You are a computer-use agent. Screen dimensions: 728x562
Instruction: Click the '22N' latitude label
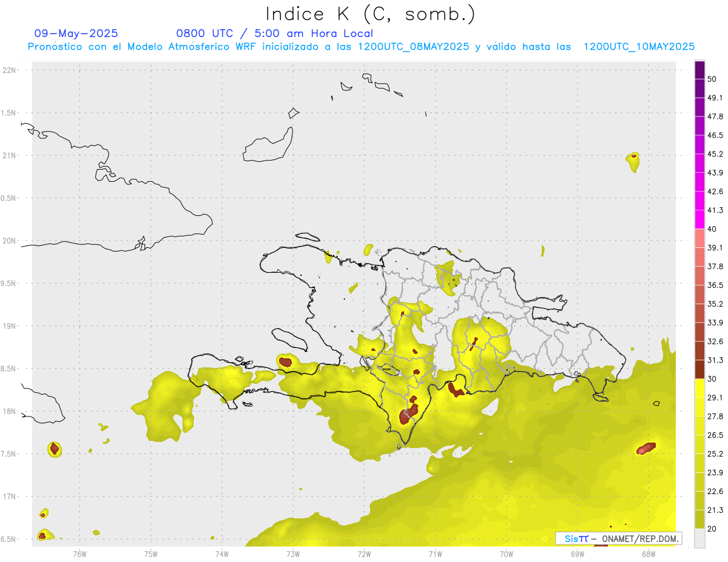(10, 70)
